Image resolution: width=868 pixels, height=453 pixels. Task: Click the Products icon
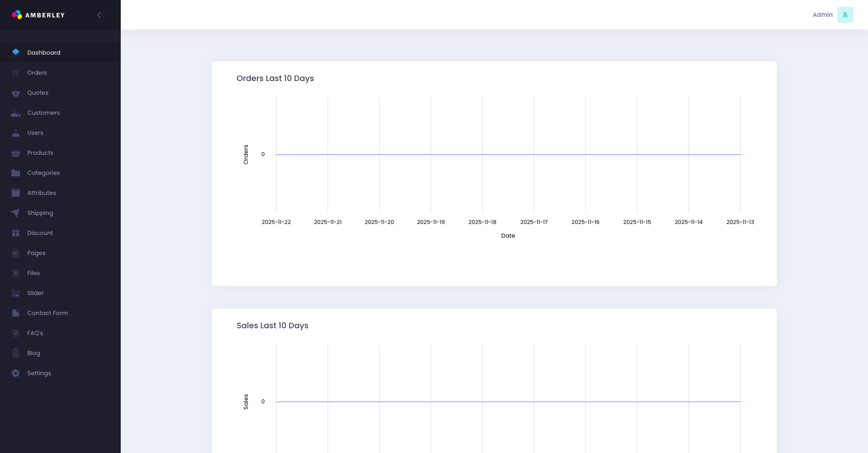coord(15,153)
